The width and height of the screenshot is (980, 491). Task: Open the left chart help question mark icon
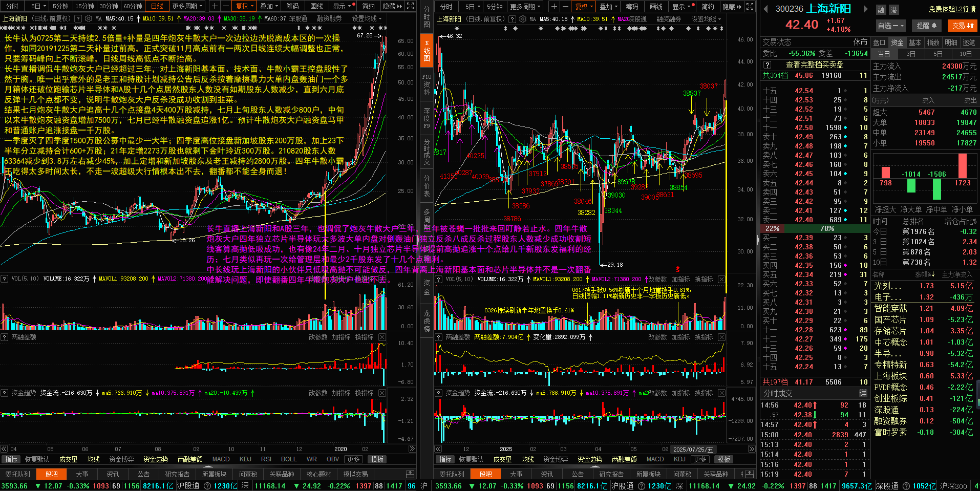(x=78, y=18)
